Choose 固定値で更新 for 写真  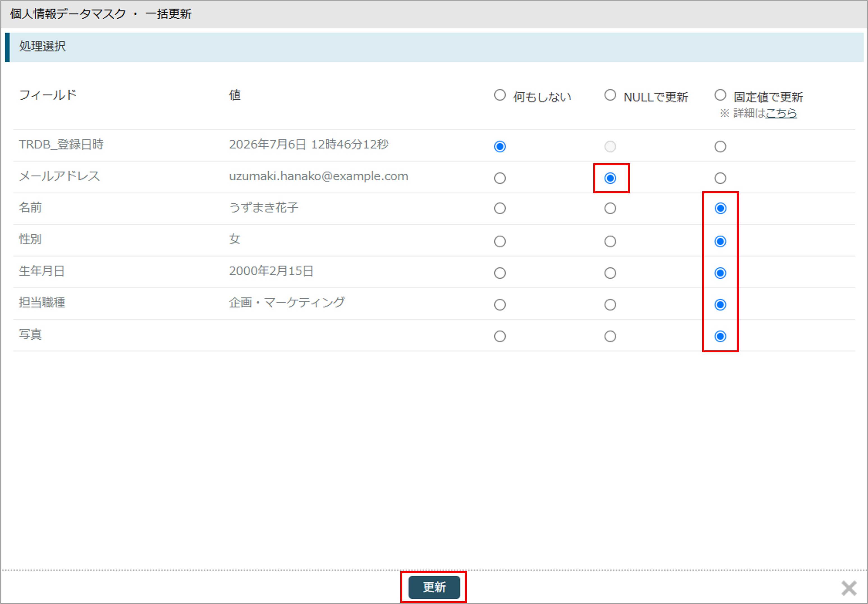[x=720, y=336]
